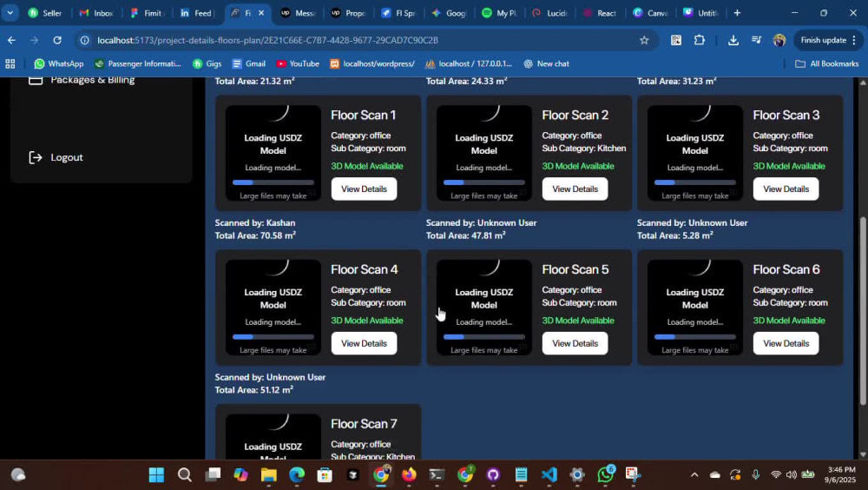Click the Floor Scan 5 model loading thumbnail
868x490 pixels.
[483, 307]
